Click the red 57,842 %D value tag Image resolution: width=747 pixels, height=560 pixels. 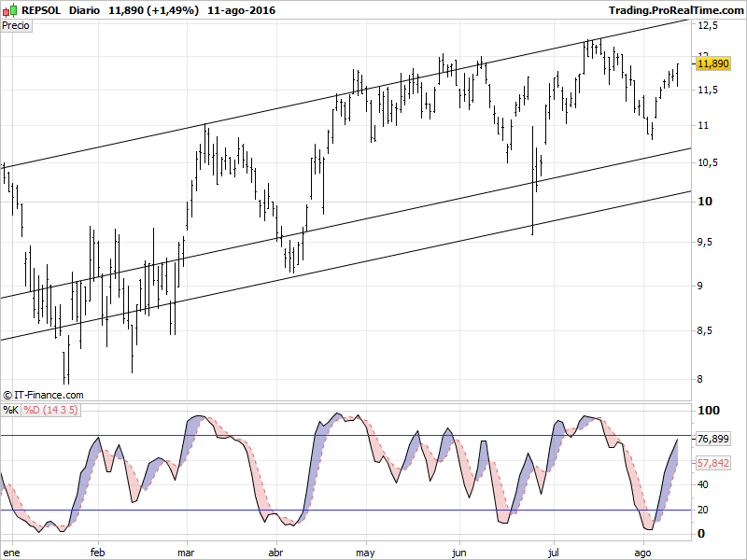point(713,462)
